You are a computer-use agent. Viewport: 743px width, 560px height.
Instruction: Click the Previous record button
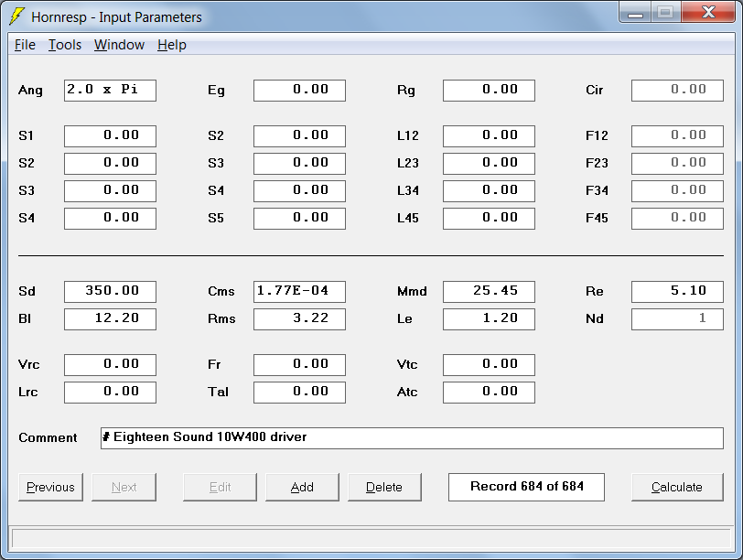coord(50,487)
